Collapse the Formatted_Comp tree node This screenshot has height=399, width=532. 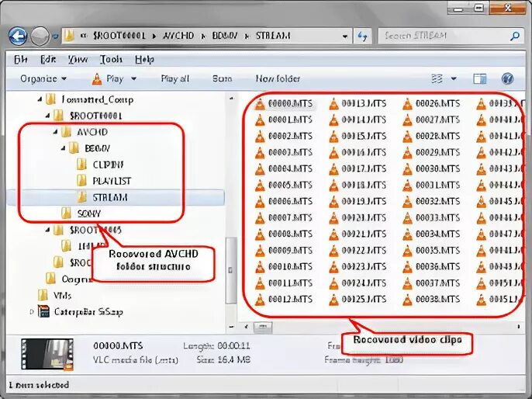point(40,99)
